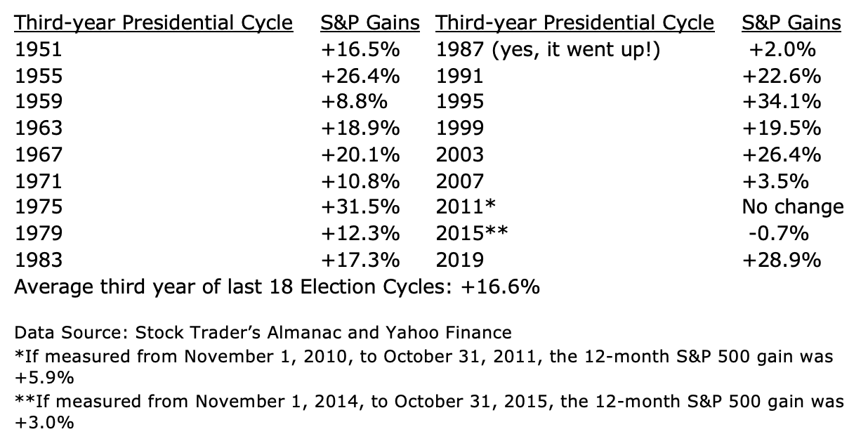Click the +31.5% gain for 1975
868x441 pixels.
coord(360,207)
